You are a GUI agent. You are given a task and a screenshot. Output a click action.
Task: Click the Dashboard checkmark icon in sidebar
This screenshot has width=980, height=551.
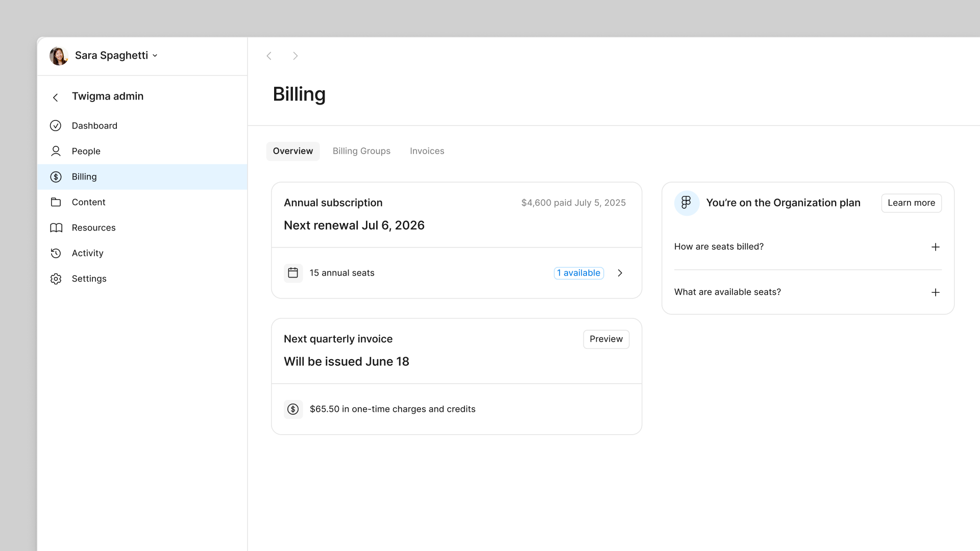[x=56, y=126]
